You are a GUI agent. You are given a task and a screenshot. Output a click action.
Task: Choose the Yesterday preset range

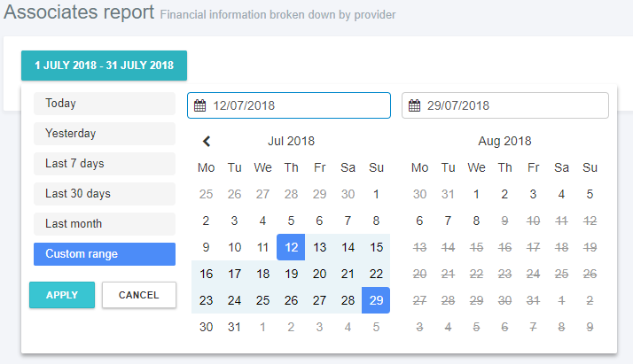pos(105,134)
